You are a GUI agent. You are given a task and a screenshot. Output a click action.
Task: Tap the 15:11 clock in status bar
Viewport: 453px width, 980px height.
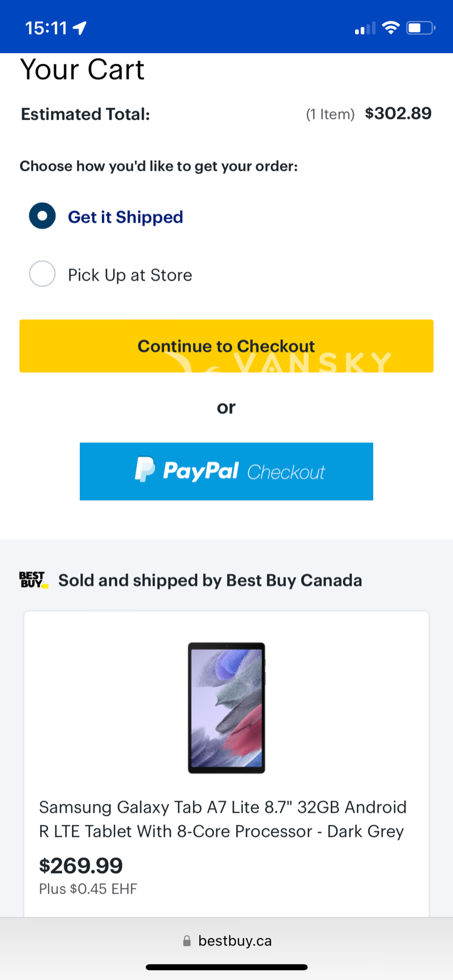(46, 28)
